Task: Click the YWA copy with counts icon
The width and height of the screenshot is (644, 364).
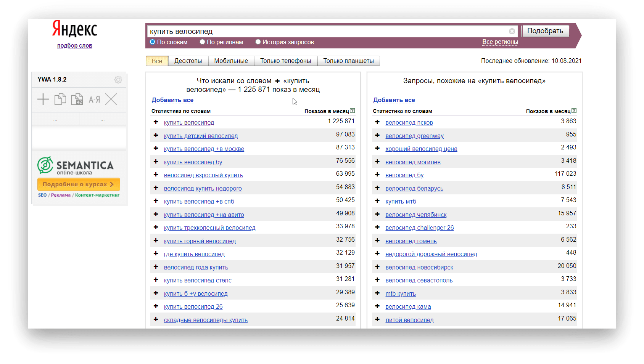Action: pyautogui.click(x=77, y=99)
